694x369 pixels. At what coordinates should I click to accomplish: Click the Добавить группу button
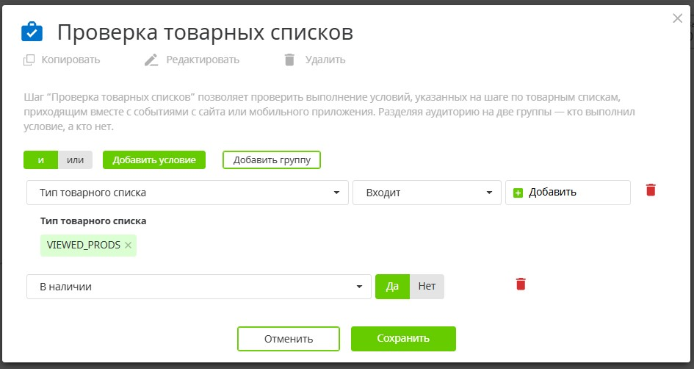(x=272, y=160)
